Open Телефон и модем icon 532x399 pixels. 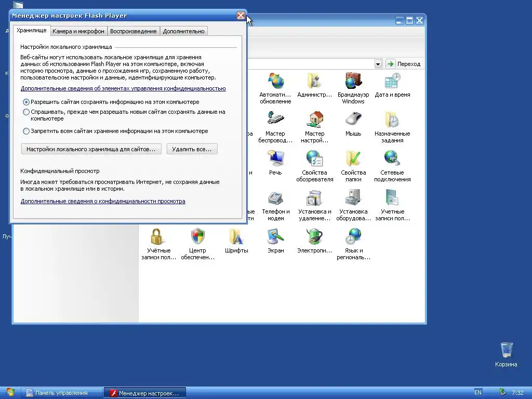click(x=275, y=198)
